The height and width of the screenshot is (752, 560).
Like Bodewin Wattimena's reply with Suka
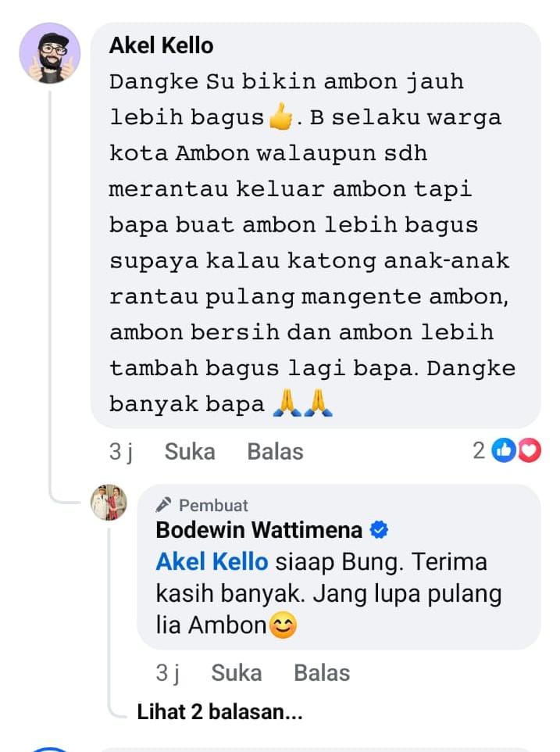(236, 672)
